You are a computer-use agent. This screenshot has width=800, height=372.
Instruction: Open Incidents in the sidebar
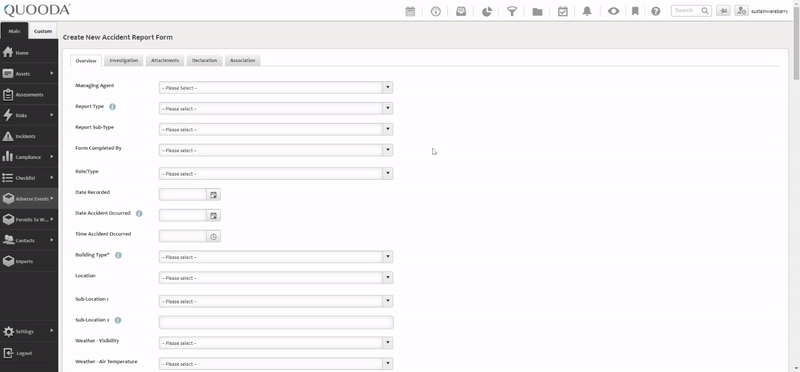29,136
